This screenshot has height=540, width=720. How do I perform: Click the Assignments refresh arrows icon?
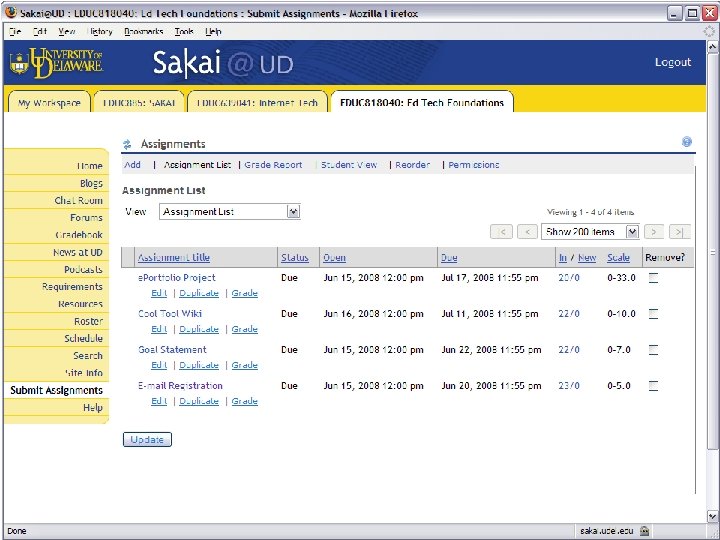127,144
